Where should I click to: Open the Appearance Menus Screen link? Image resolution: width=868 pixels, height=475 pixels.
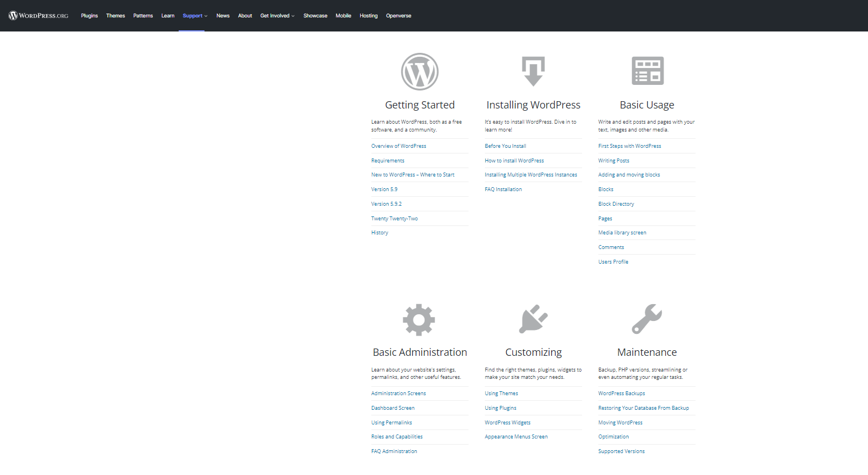(x=516, y=437)
